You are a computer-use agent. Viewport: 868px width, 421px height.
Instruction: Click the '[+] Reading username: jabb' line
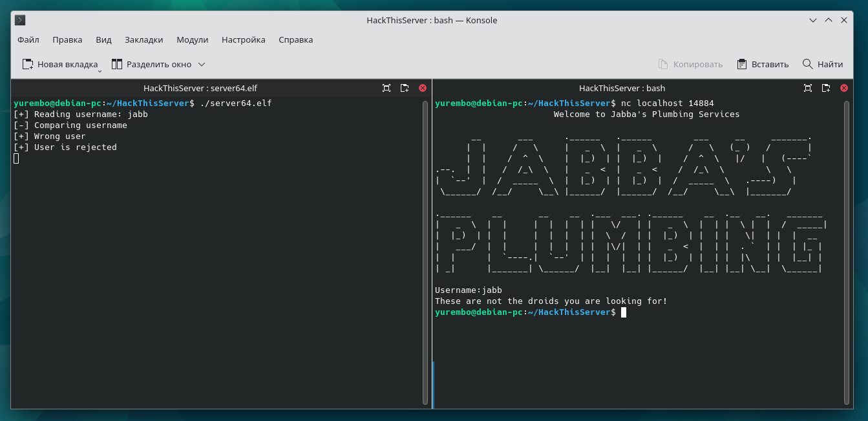click(81, 114)
